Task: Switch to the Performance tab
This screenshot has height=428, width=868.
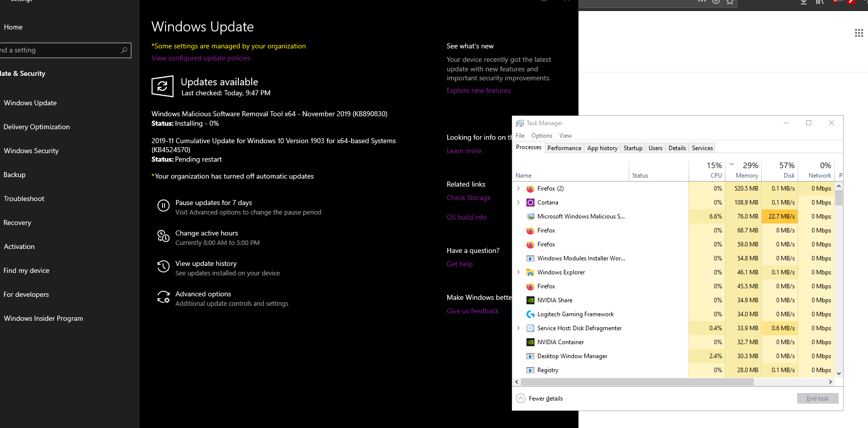Action: (x=564, y=148)
